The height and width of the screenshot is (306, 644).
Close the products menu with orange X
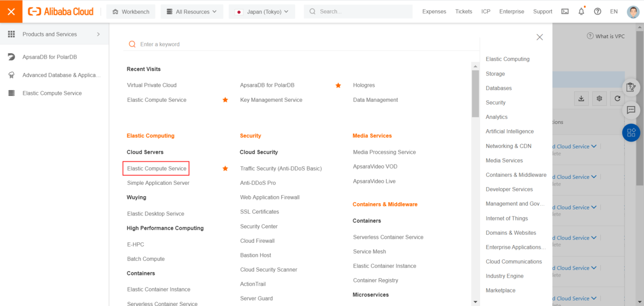(x=11, y=11)
